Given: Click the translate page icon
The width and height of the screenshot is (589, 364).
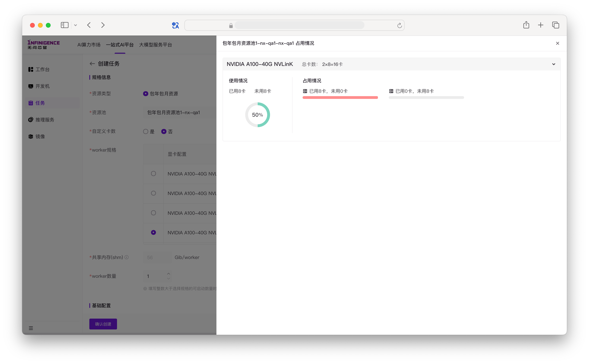Looking at the screenshot, I should coord(175,25).
